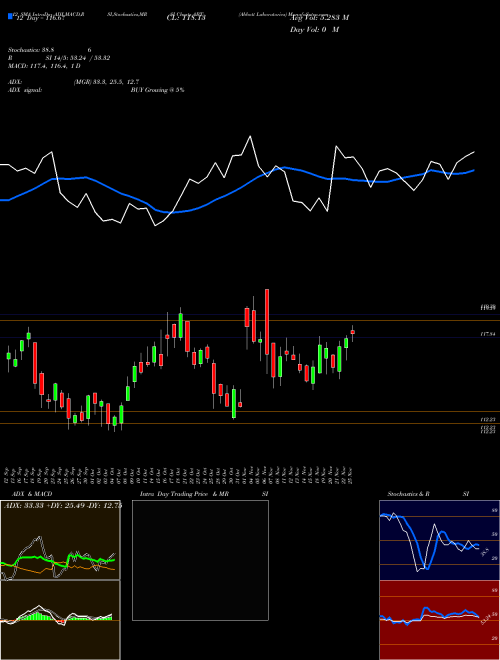The height and width of the screenshot is (660, 500).
Task: Open the MACD histogram chart panel
Action: coord(60,620)
